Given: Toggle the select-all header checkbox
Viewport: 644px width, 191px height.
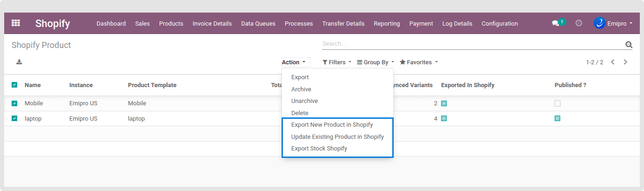Looking at the screenshot, I should 14,85.
